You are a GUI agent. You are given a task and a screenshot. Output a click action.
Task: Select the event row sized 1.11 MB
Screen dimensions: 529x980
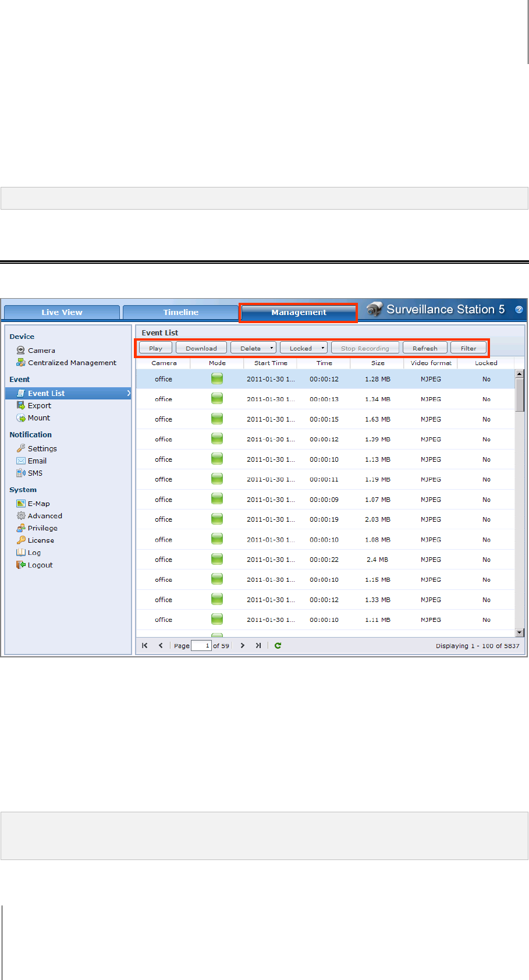tap(326, 620)
